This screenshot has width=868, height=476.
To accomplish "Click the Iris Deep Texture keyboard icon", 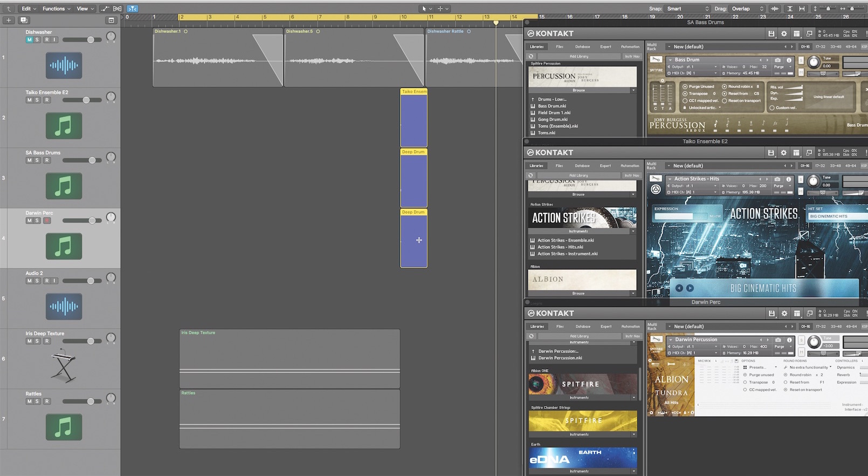I will click(64, 367).
